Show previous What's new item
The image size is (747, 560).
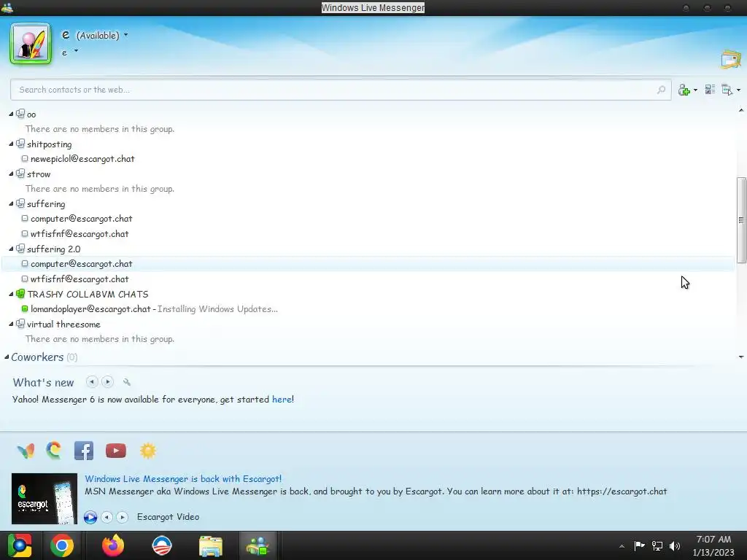tap(92, 382)
